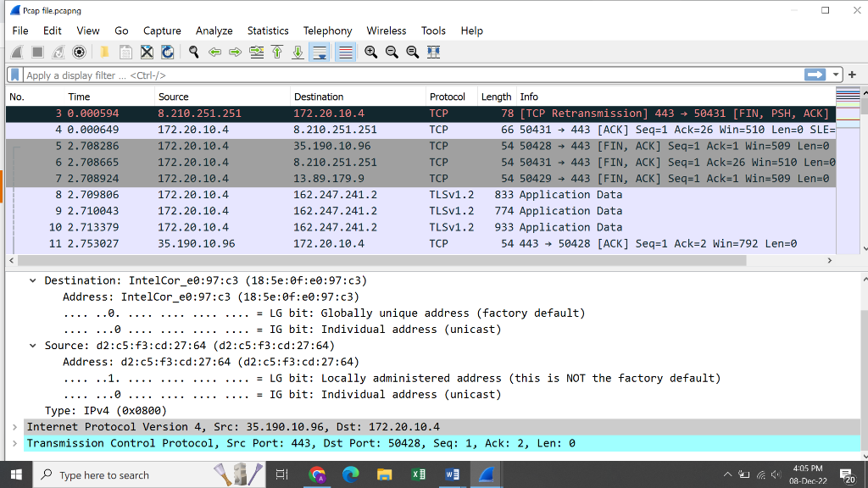
Task: Open the Tools menu
Action: tap(433, 31)
